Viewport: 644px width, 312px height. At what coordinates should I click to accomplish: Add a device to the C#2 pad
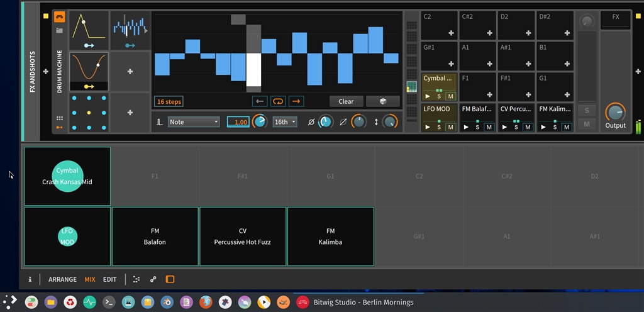pyautogui.click(x=489, y=33)
